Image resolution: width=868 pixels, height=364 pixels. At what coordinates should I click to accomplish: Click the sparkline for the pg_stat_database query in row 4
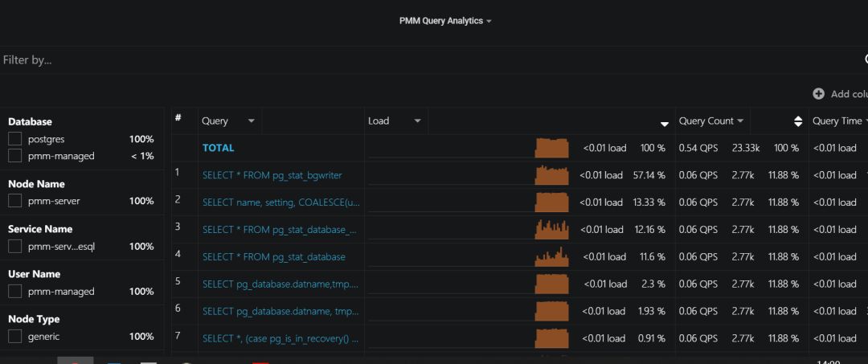(x=551, y=257)
